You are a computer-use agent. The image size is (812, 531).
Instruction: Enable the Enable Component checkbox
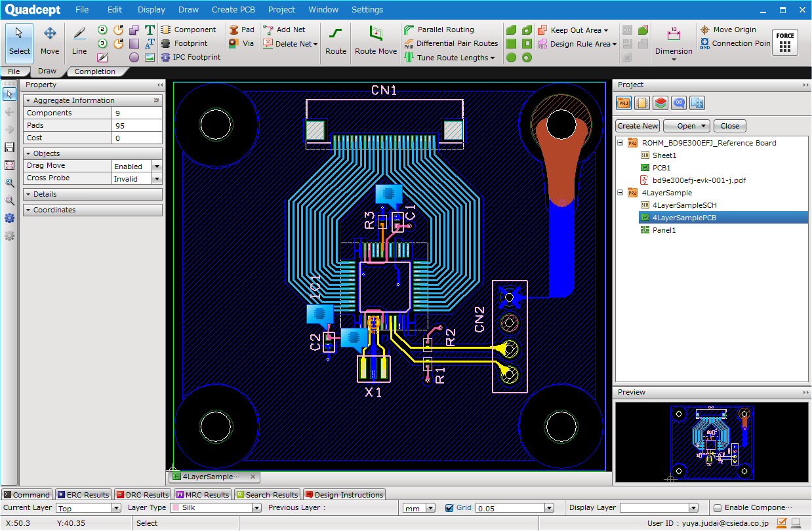[x=718, y=507]
